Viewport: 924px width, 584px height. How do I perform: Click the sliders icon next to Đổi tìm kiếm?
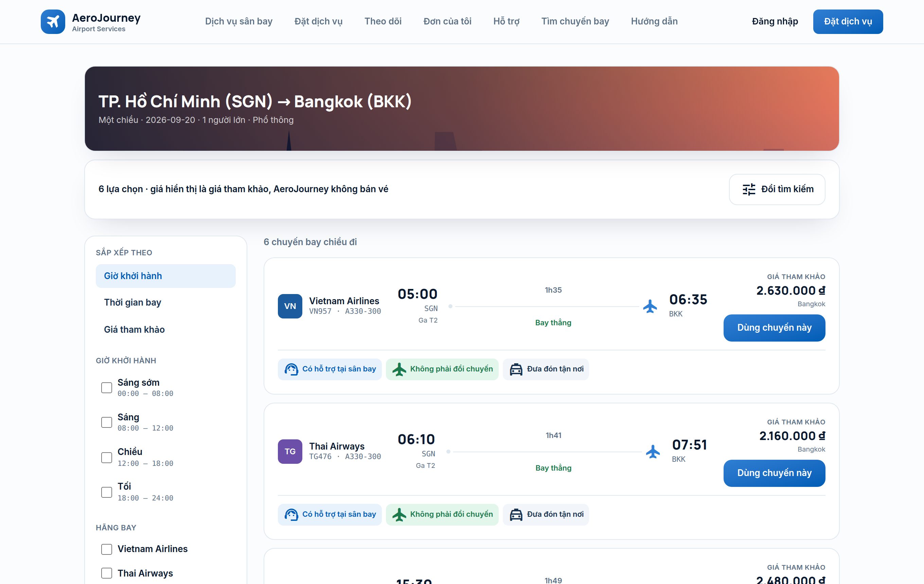coord(749,189)
